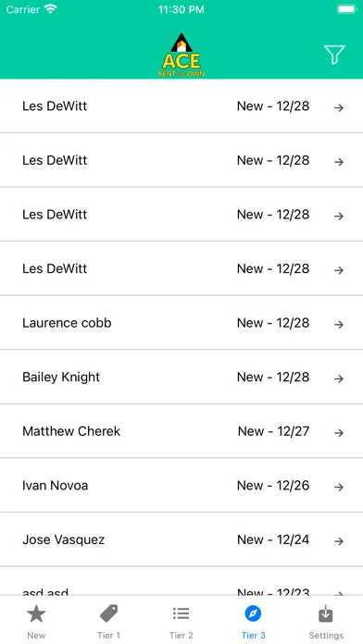Image resolution: width=363 pixels, height=644 pixels.
Task: Tap the battery indicator in status bar
Action: point(347,9)
